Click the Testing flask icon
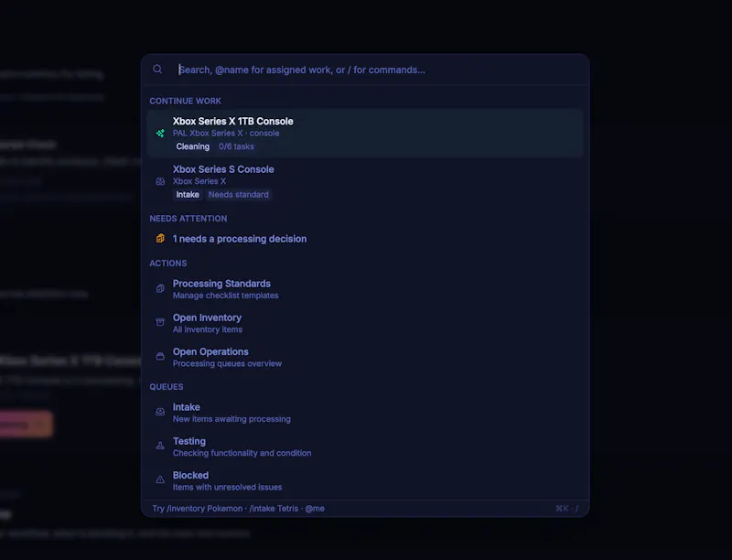 (160, 446)
